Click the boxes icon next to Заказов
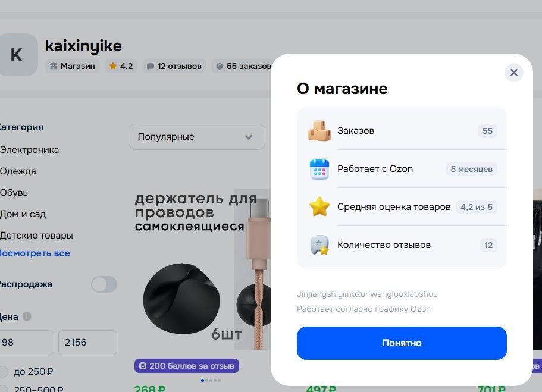Image resolution: width=542 pixels, height=392 pixels. tap(319, 131)
